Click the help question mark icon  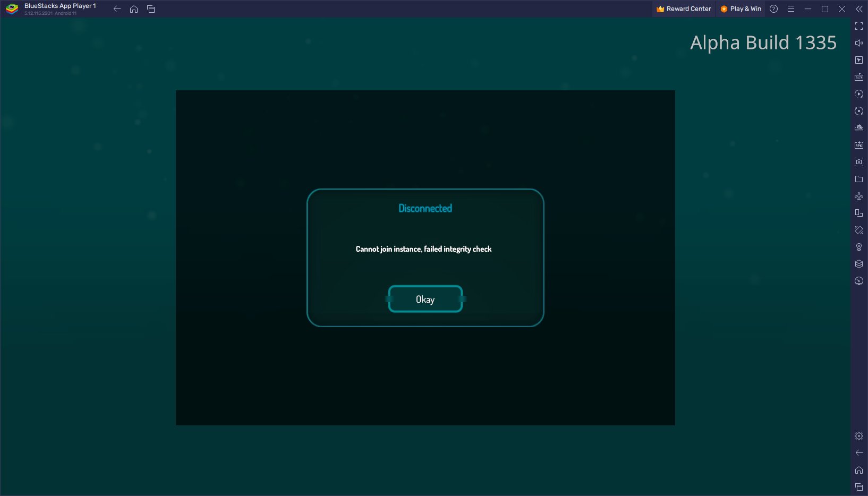(x=773, y=9)
